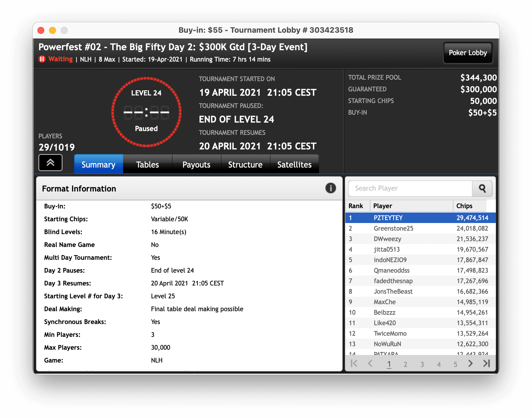Image resolution: width=532 pixels, height=418 pixels.
Task: Open the Structure tab
Action: 245,165
